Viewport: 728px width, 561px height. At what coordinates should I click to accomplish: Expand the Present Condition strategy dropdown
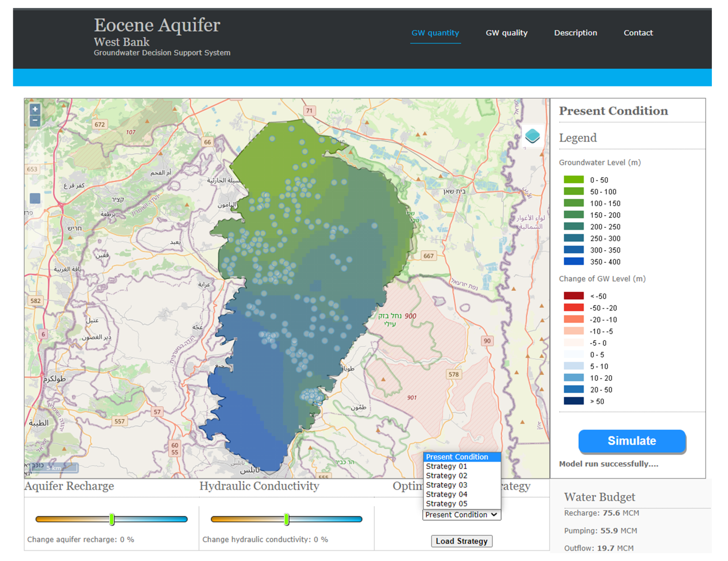coord(461,515)
